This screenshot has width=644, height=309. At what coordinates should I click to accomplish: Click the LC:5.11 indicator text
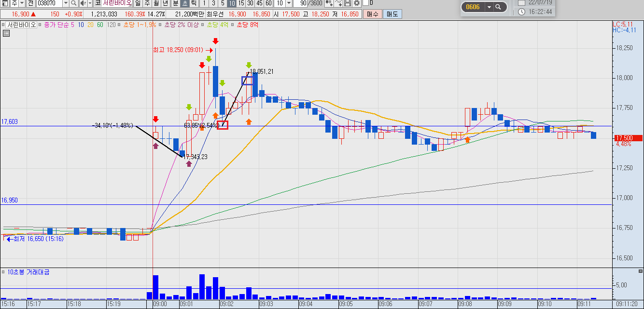tap(622, 24)
